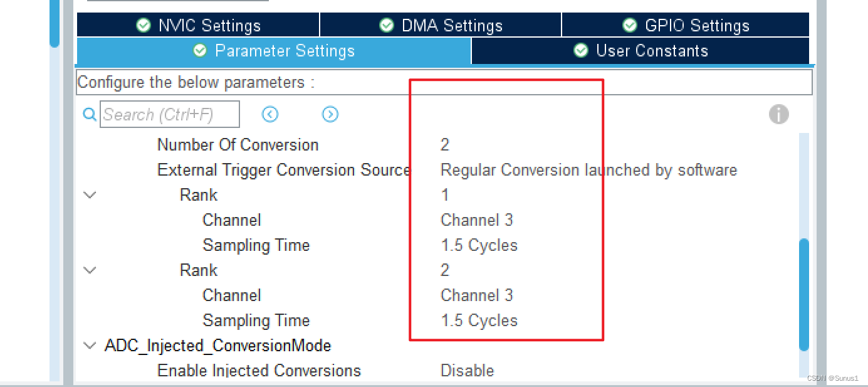Viewport: 868px width, 387px height.
Task: Click the green check icon on User Constants
Action: (x=580, y=51)
